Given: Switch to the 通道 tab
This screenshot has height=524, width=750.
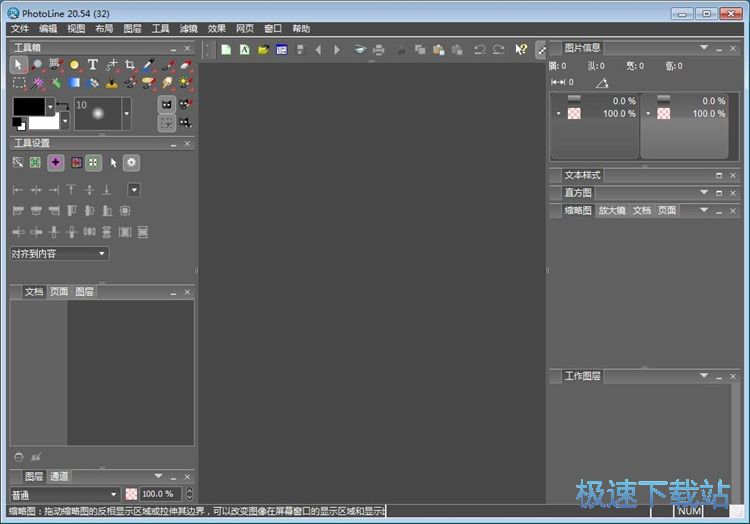Looking at the screenshot, I should [59, 477].
